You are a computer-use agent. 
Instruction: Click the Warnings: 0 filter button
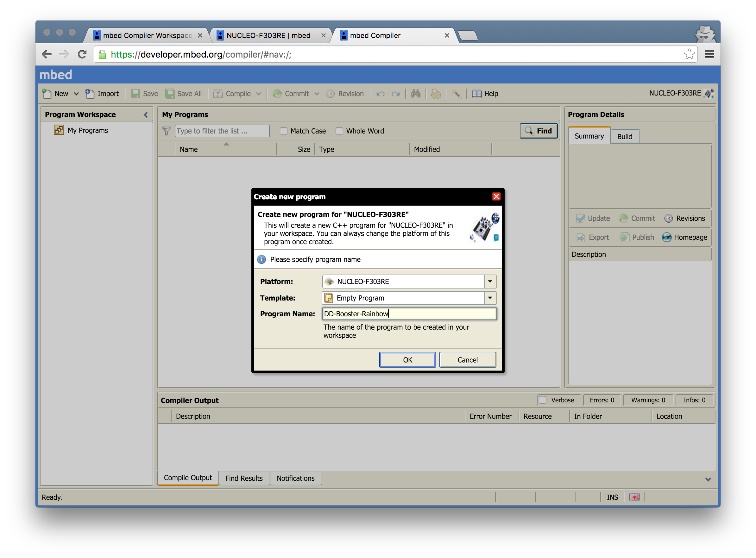point(648,400)
